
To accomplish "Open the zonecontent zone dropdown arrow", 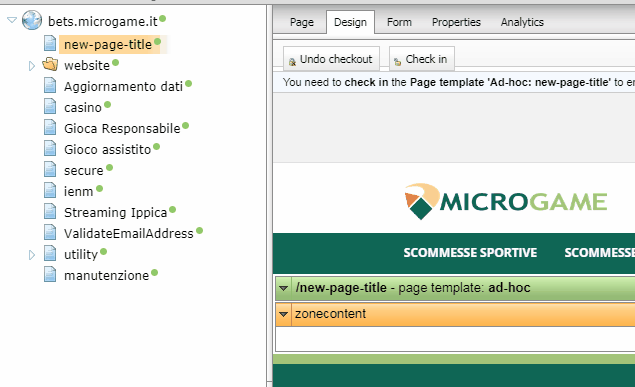I will (x=283, y=314).
